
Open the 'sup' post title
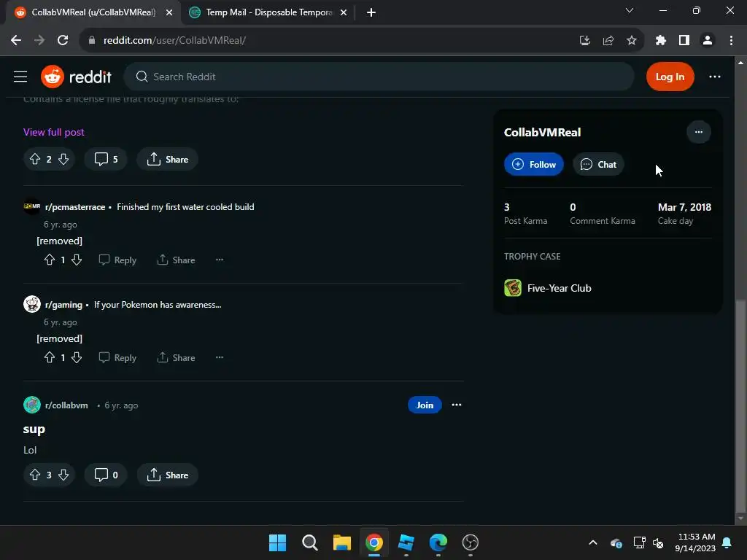pos(34,429)
